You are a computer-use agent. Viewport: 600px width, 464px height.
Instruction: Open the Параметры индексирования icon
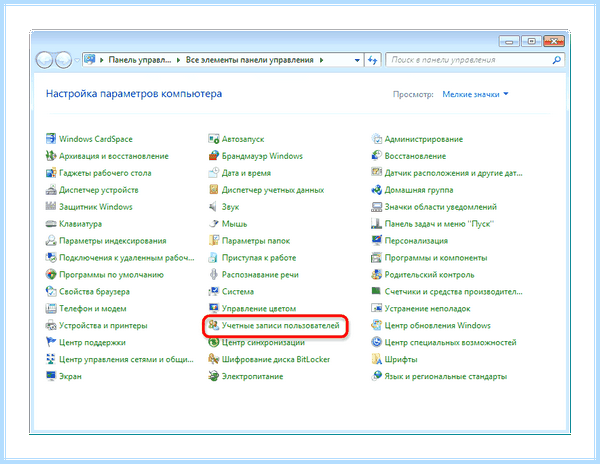(51, 240)
